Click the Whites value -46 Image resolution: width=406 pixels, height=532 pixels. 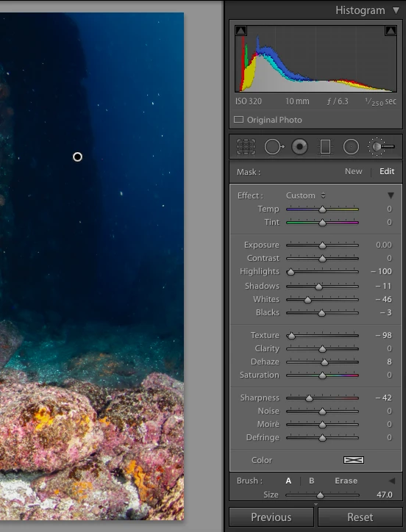[384, 299]
